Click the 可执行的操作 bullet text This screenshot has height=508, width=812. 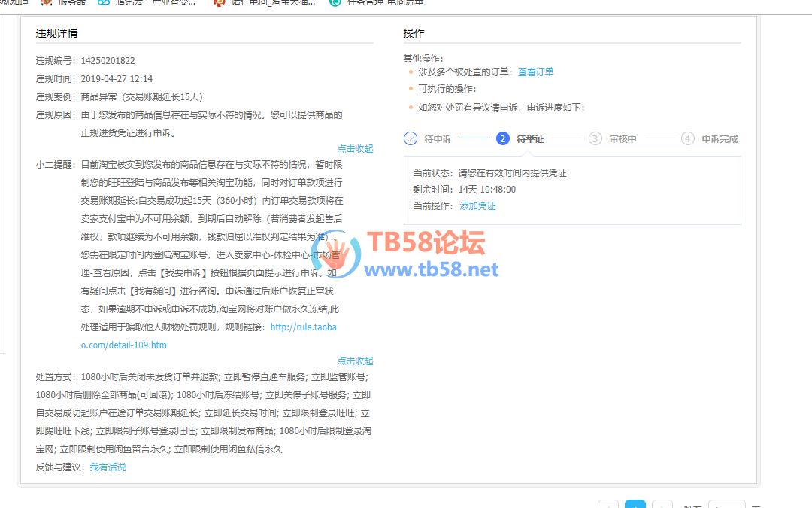tap(447, 89)
